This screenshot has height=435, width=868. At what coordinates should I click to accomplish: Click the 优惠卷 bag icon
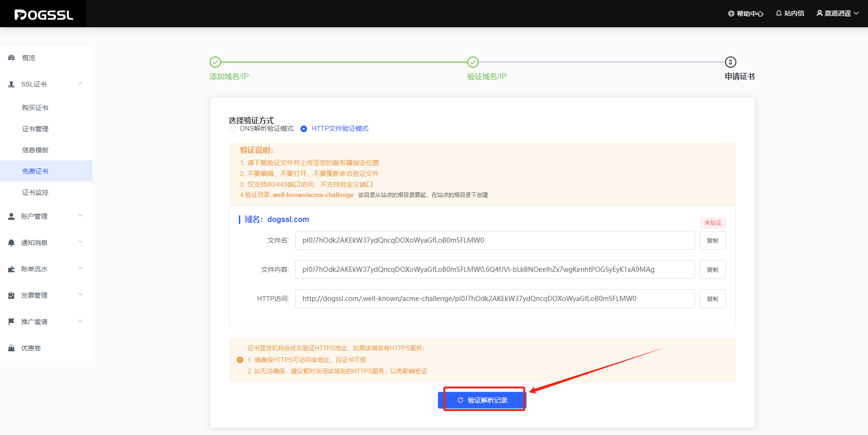11,348
